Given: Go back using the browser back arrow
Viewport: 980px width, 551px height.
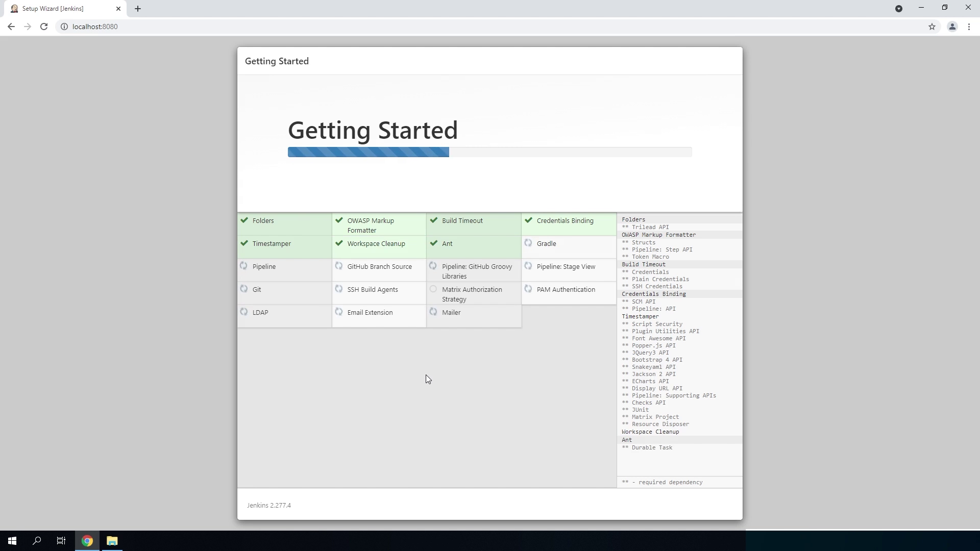Looking at the screenshot, I should pos(11,27).
